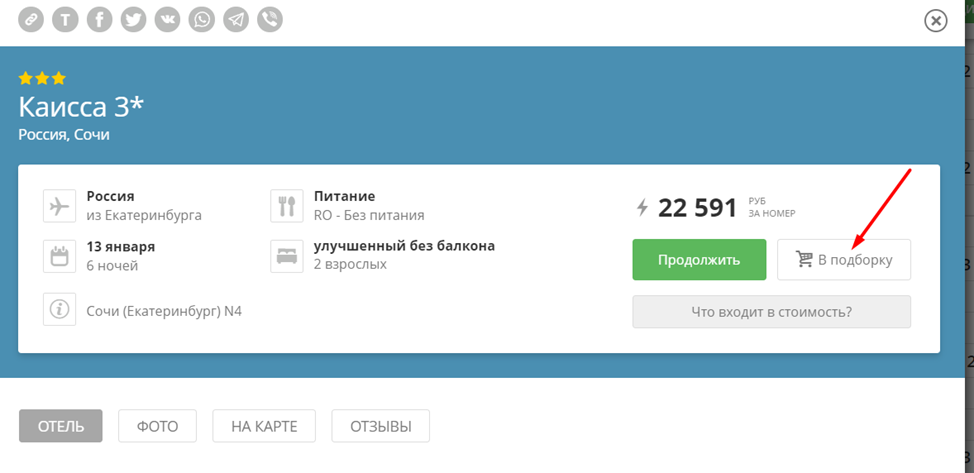
Task: Add the tour with В подборку
Action: [x=844, y=260]
